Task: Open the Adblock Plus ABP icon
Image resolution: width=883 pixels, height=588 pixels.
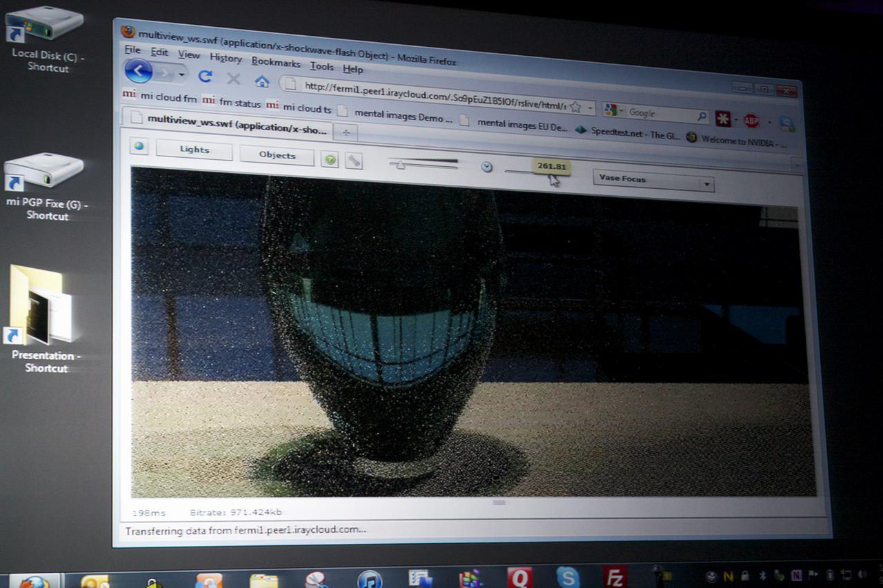Action: click(751, 121)
